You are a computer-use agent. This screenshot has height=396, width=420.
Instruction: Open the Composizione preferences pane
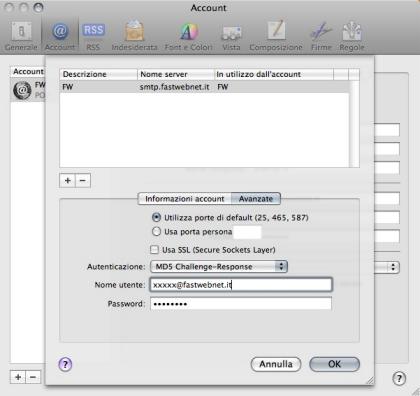point(276,36)
